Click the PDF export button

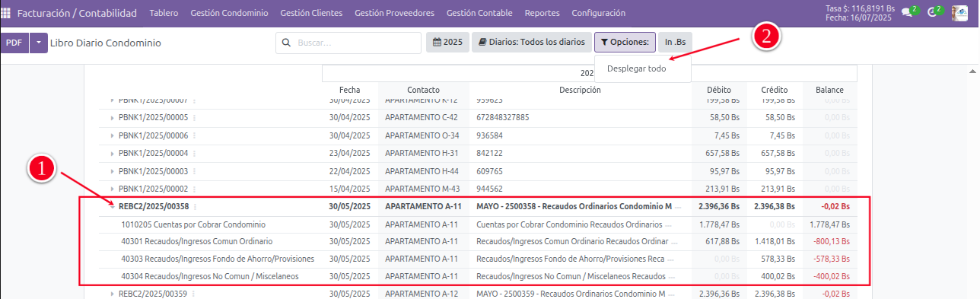tap(14, 43)
